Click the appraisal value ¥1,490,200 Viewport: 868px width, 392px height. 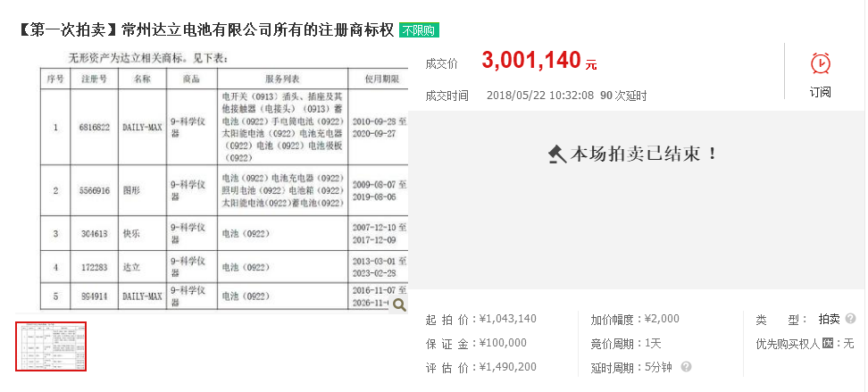(507, 367)
